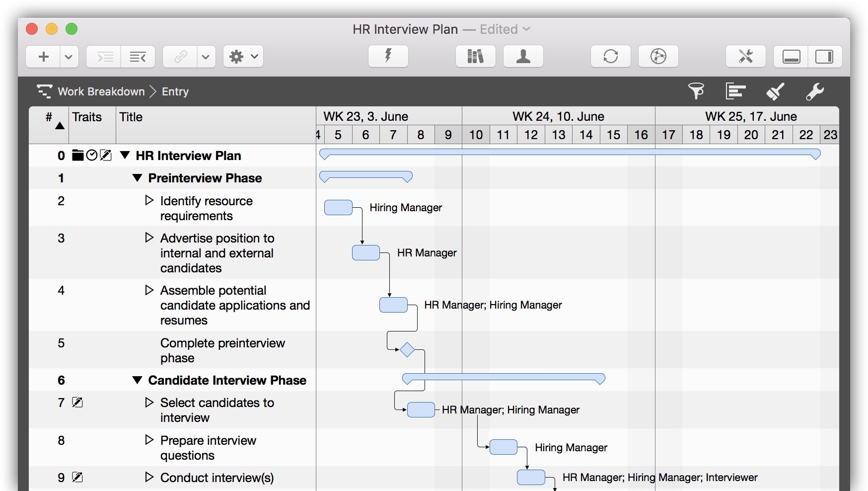Click the filter funnel icon
This screenshot has width=868, height=491.
[696, 91]
